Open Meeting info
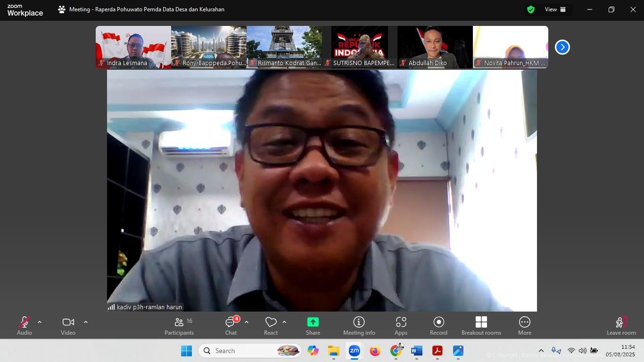The width and height of the screenshot is (644, 362). 359,326
